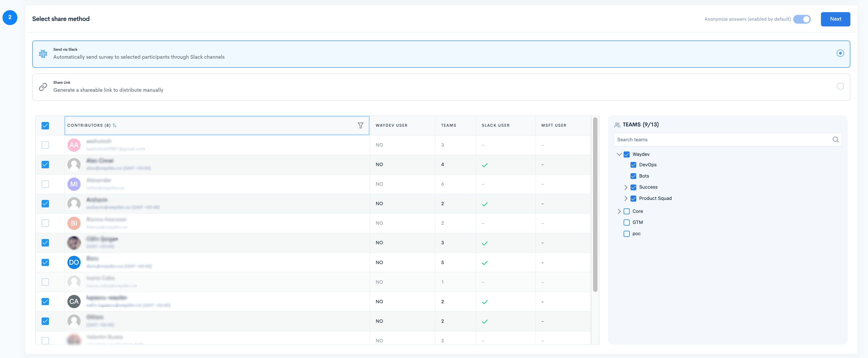Click the Share Link chain icon
Screen dimensions: 868x358
43,87
